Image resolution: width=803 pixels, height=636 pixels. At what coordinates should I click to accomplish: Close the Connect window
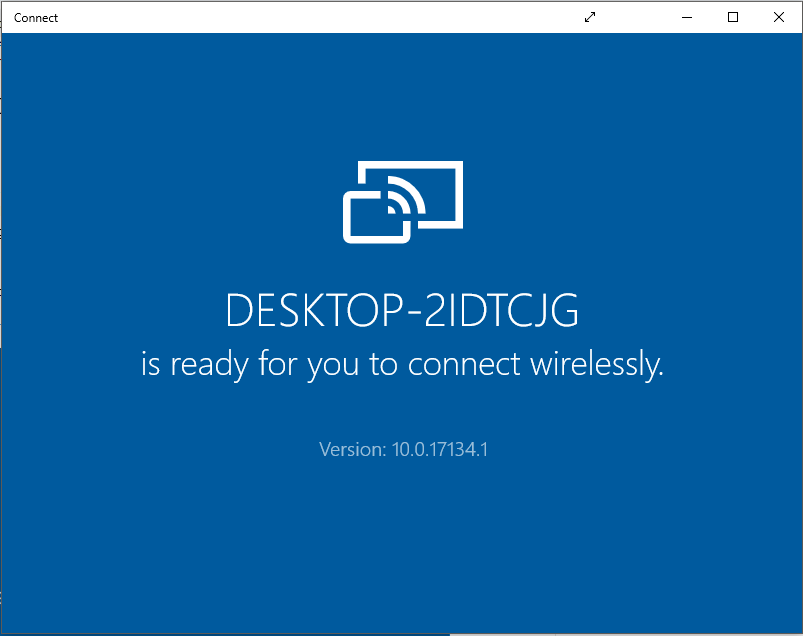[778, 17]
